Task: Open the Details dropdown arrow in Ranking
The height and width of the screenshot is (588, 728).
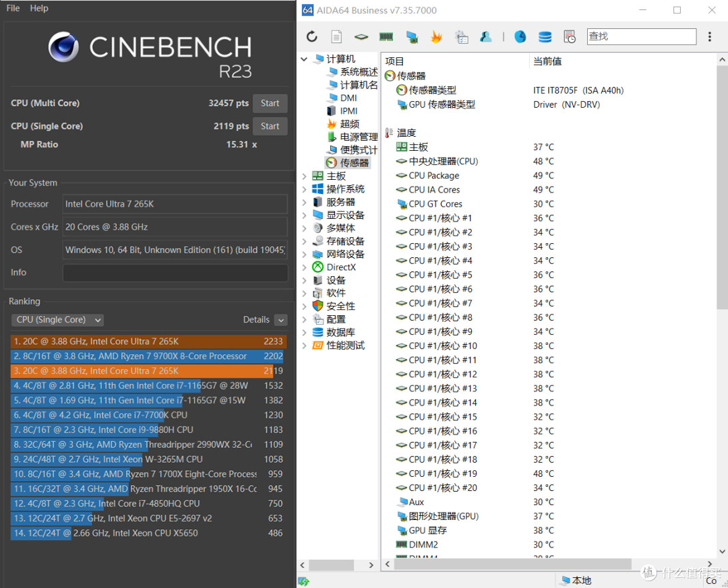Action: tap(281, 320)
